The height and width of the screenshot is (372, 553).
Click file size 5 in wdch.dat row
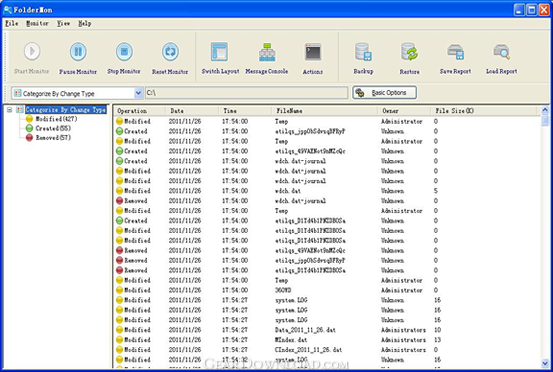(x=436, y=191)
